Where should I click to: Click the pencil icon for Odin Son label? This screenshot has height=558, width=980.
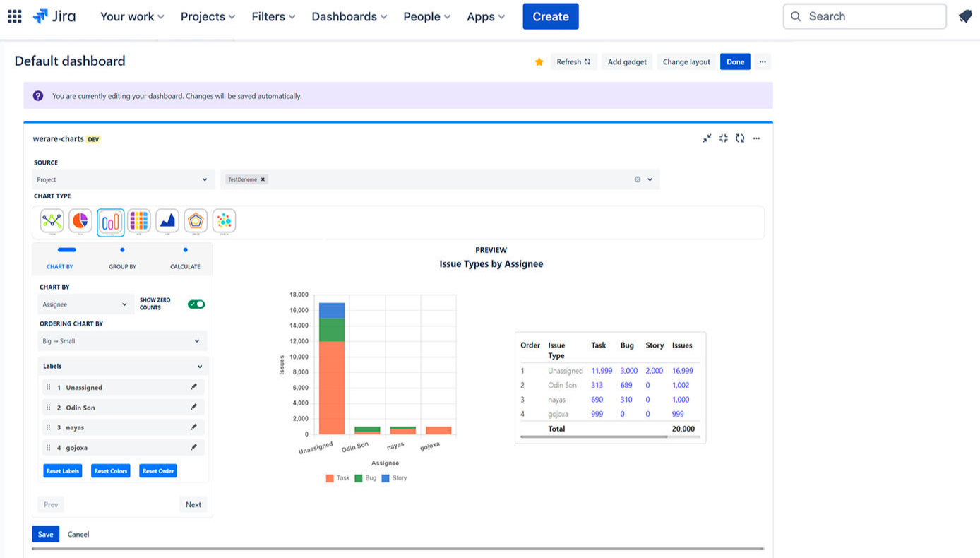[x=193, y=408]
